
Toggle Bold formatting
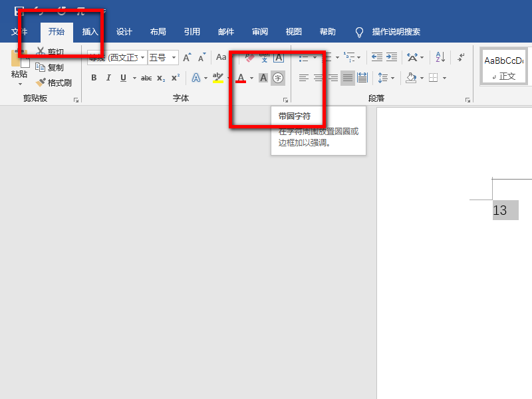pyautogui.click(x=94, y=78)
